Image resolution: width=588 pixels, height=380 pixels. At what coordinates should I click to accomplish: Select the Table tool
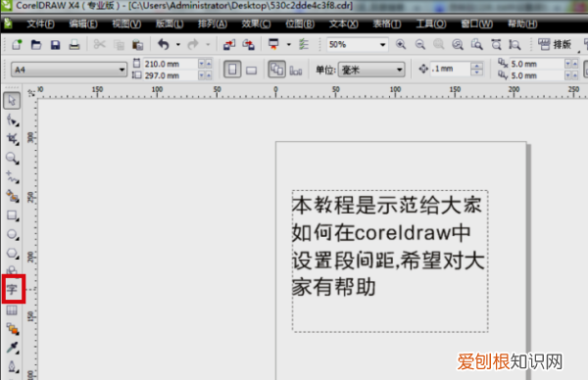point(12,310)
